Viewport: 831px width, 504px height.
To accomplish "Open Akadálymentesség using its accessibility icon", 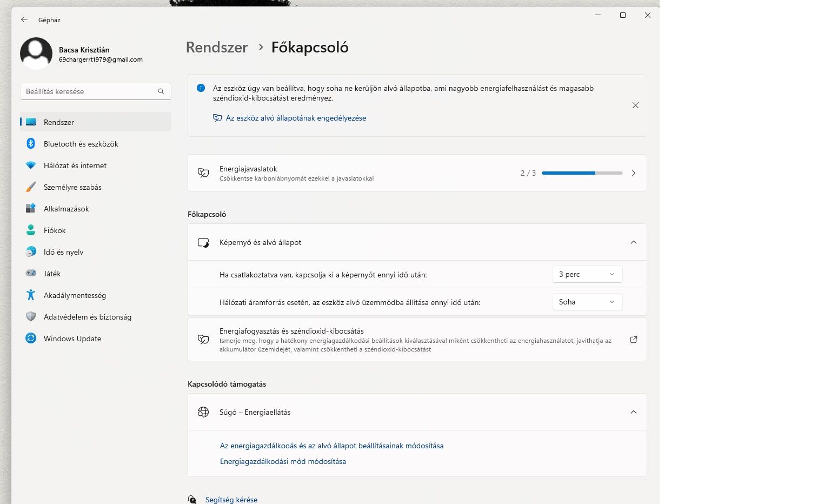I will 31,295.
